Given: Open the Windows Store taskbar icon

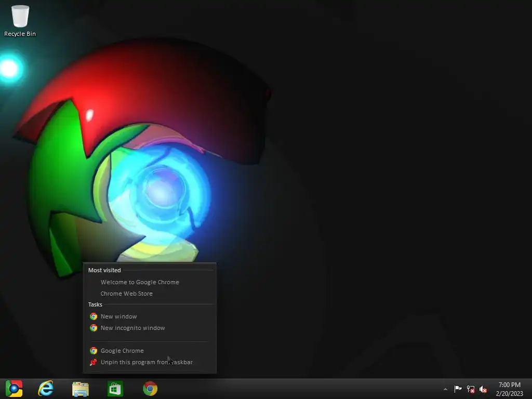Looking at the screenshot, I should [115, 389].
